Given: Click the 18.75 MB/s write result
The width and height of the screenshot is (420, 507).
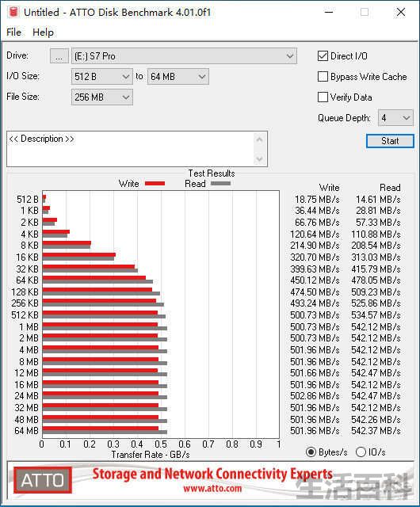Looking at the screenshot, I should coord(317,199).
